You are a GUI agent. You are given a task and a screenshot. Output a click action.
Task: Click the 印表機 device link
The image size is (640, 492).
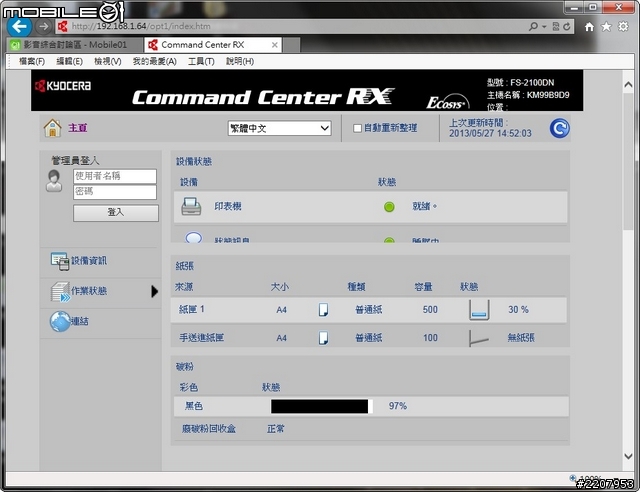click(x=228, y=207)
